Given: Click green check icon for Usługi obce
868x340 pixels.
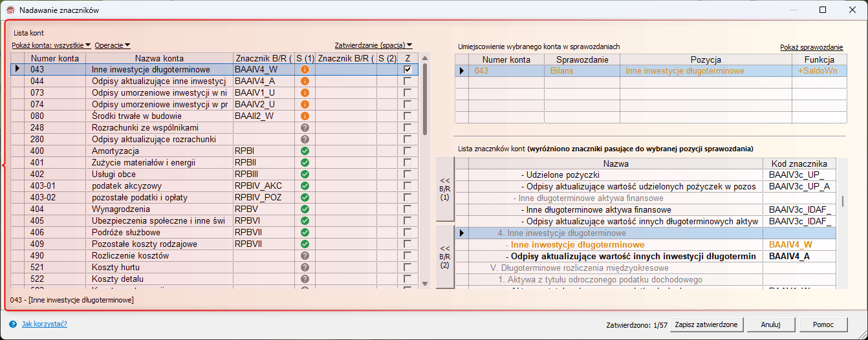Looking at the screenshot, I should (x=305, y=174).
